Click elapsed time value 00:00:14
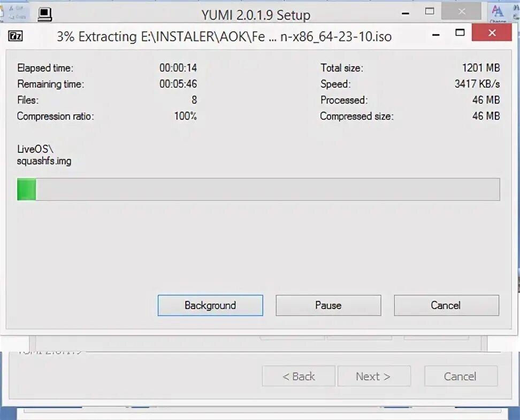 click(178, 68)
